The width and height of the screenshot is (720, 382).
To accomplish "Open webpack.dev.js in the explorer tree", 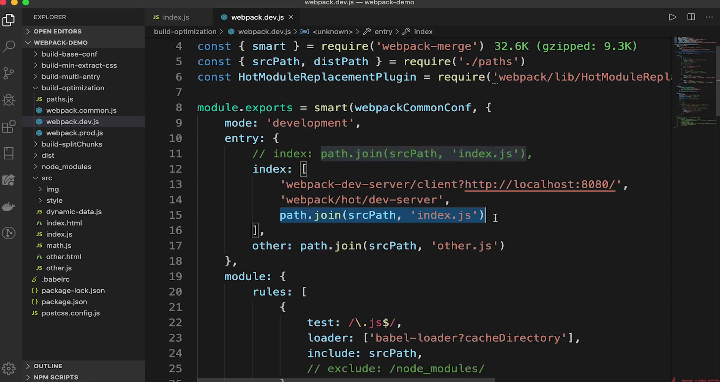I will click(84, 122).
